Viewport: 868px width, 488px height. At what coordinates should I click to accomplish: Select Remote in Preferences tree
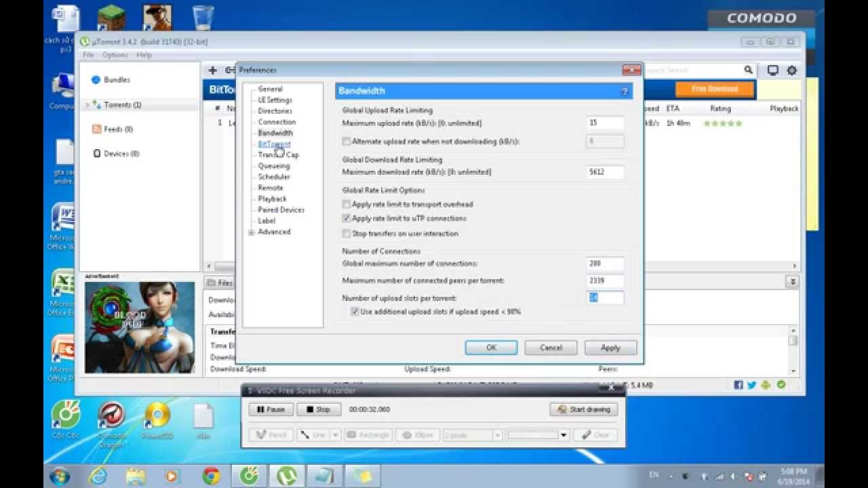[x=271, y=188]
